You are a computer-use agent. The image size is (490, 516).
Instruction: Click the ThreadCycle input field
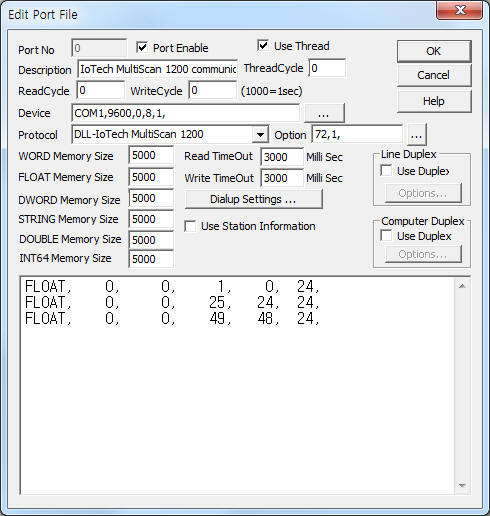(327, 68)
